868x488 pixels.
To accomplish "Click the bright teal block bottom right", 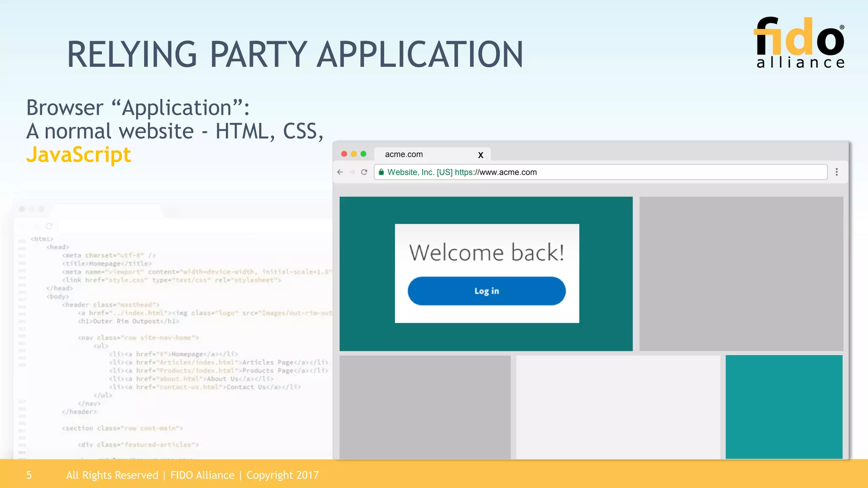I will click(784, 407).
